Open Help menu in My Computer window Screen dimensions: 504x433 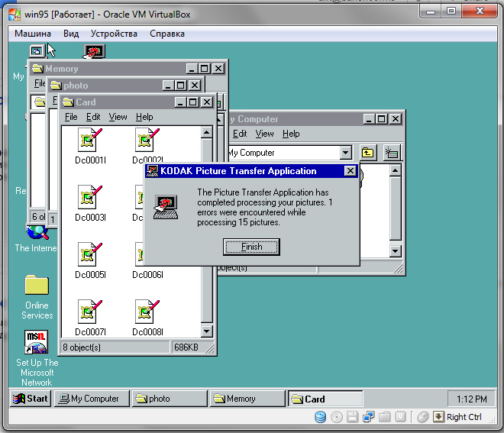click(x=291, y=134)
